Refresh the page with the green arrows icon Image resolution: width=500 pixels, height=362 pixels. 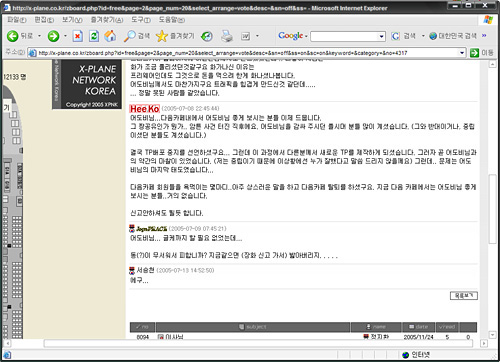point(94,36)
